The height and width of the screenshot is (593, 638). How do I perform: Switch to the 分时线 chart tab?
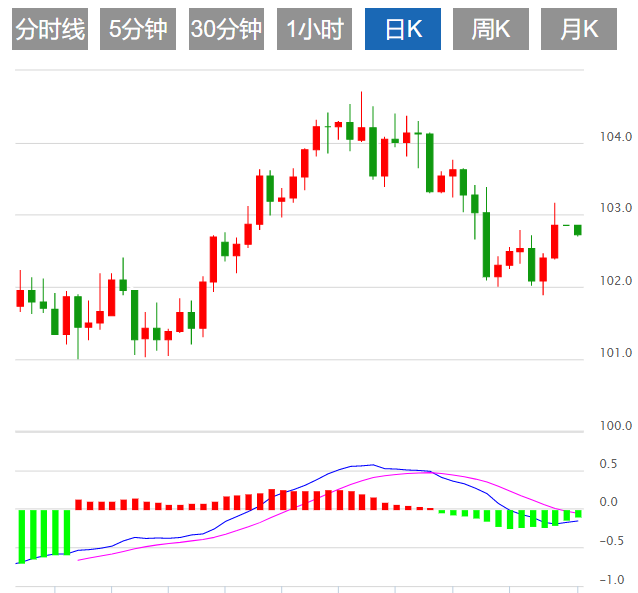(50, 29)
